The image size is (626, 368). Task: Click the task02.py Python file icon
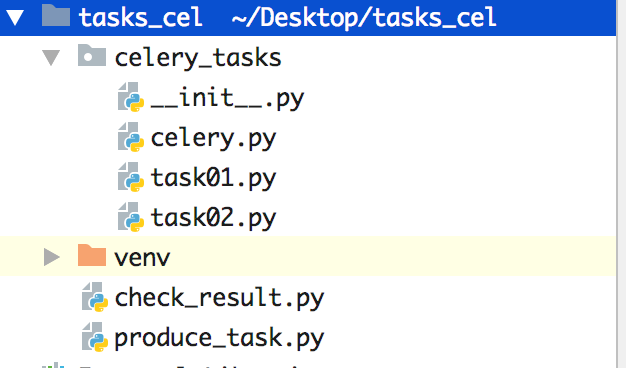pos(131,217)
